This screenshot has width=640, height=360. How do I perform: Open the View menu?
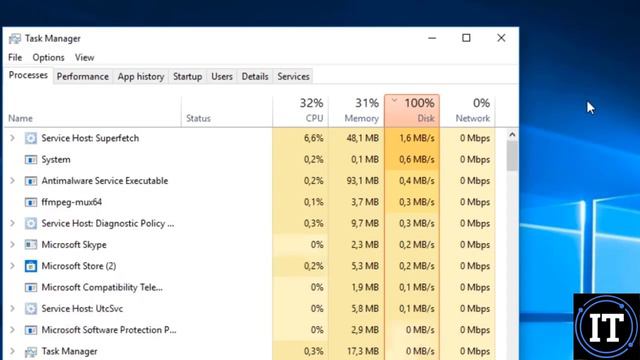point(84,58)
